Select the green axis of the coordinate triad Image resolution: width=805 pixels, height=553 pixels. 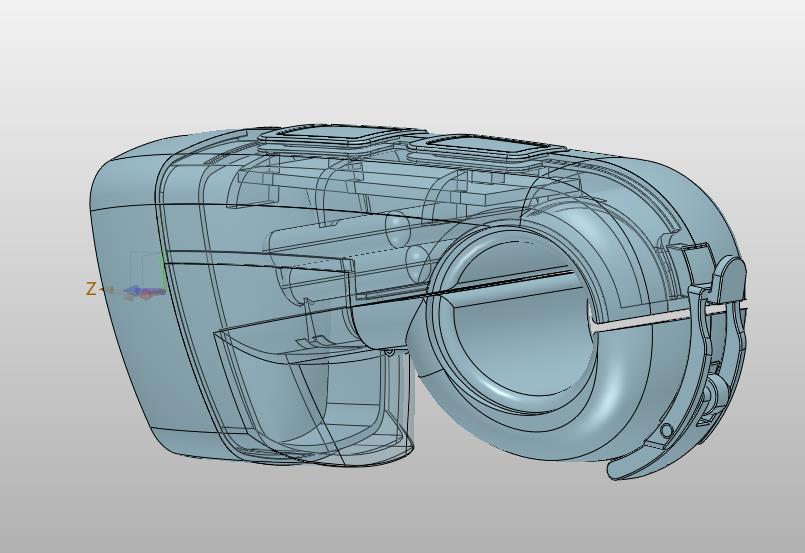point(163,270)
